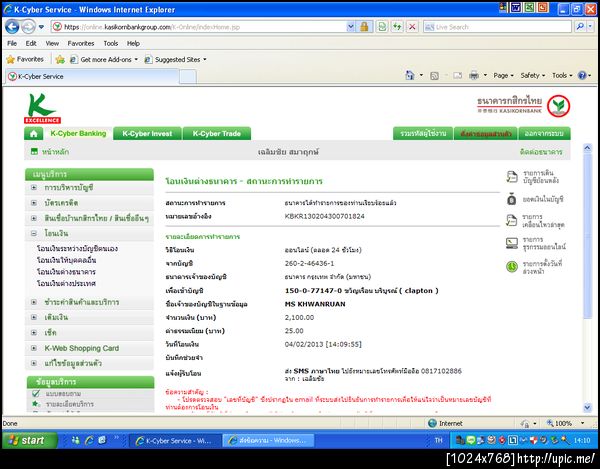The width and height of the screenshot is (600, 469).
Task: Open the Page dropdown in command bar
Action: point(503,75)
